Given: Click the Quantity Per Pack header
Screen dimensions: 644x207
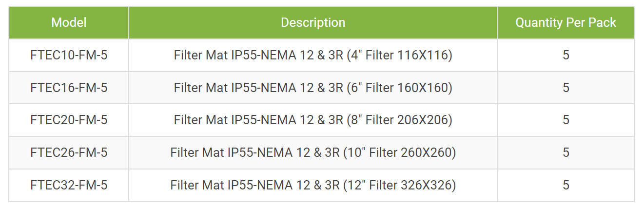Looking at the screenshot, I should coord(566,22).
